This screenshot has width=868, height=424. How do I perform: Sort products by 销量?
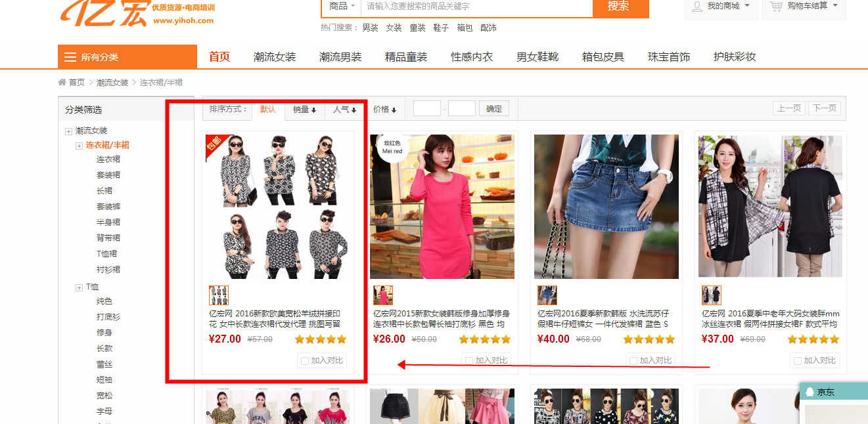pos(304,110)
